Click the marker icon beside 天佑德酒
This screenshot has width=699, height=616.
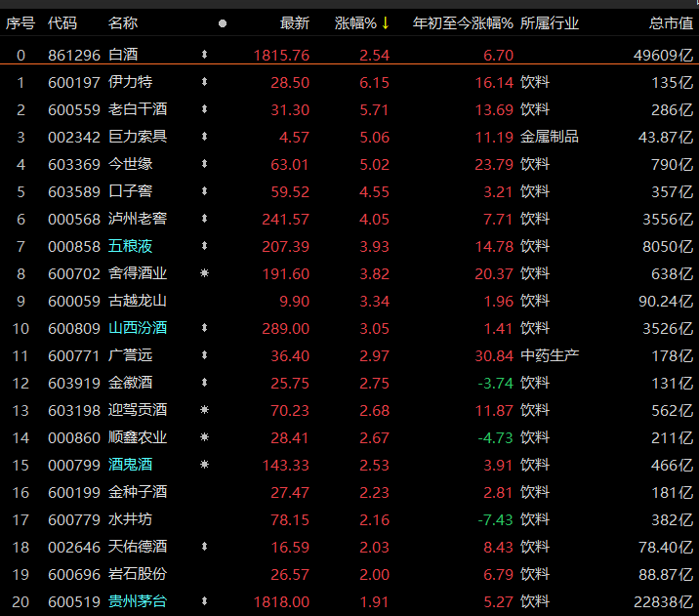(204, 547)
